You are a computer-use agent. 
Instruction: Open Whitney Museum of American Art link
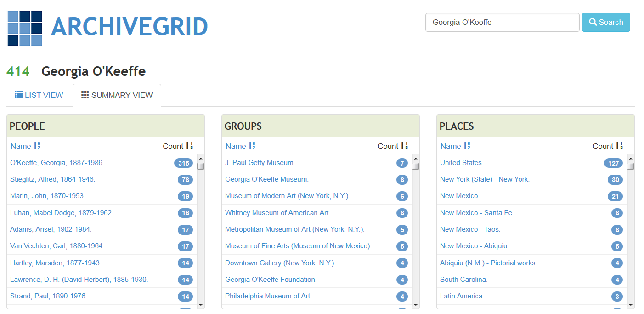click(x=277, y=213)
